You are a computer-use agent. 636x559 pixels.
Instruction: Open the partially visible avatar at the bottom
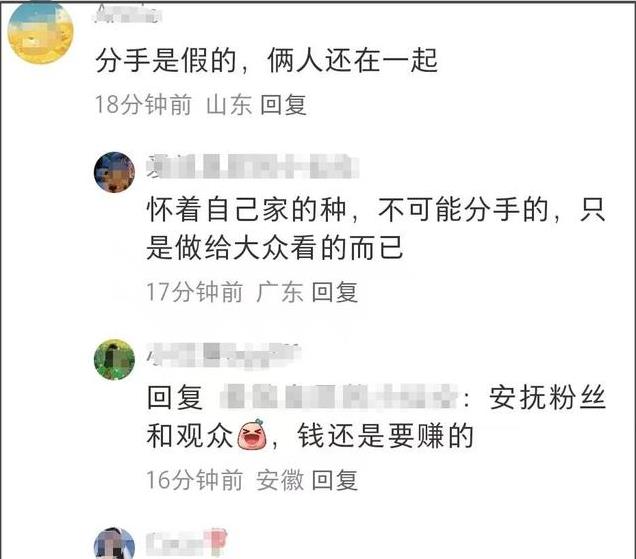[114, 544]
